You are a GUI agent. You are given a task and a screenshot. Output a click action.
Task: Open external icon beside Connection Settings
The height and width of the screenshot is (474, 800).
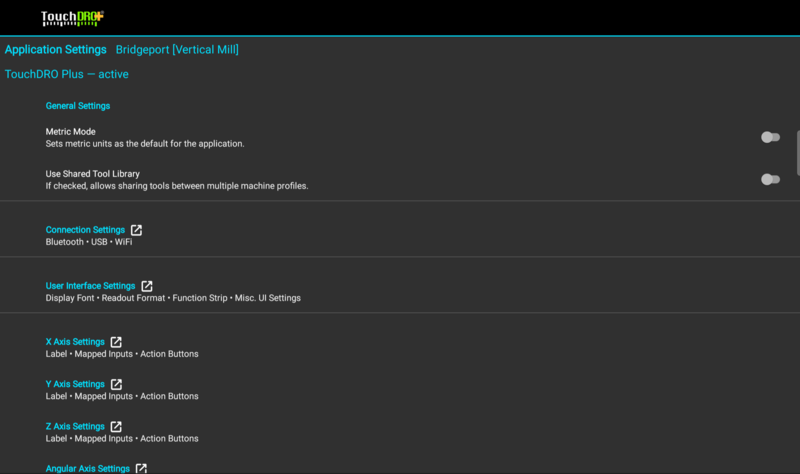136,230
